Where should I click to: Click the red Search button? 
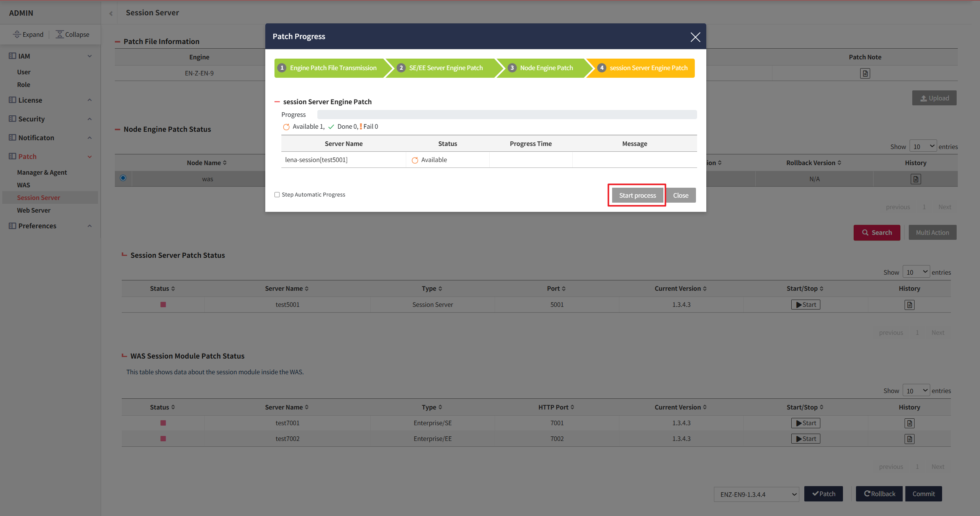pos(877,233)
